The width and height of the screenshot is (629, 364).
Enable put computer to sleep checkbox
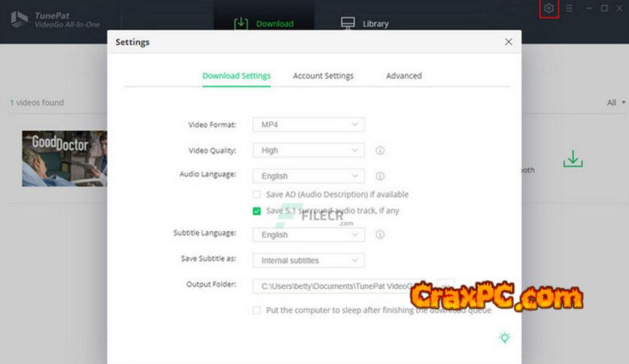point(257,311)
